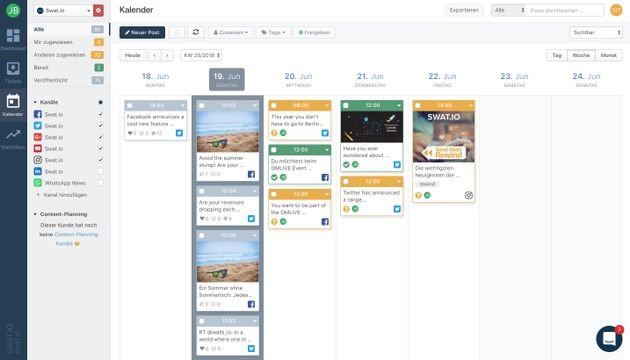Select Anderen zugewiesen filter
Screen dimensions: 630x360
(68, 55)
